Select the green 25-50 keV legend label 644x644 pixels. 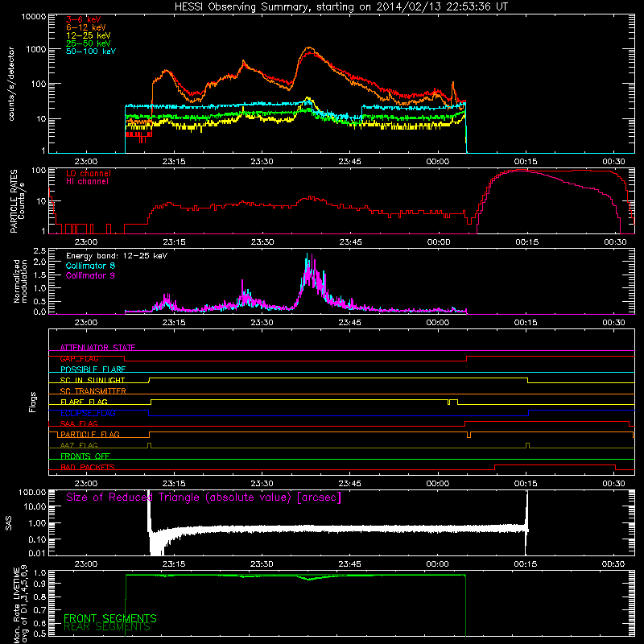point(89,43)
